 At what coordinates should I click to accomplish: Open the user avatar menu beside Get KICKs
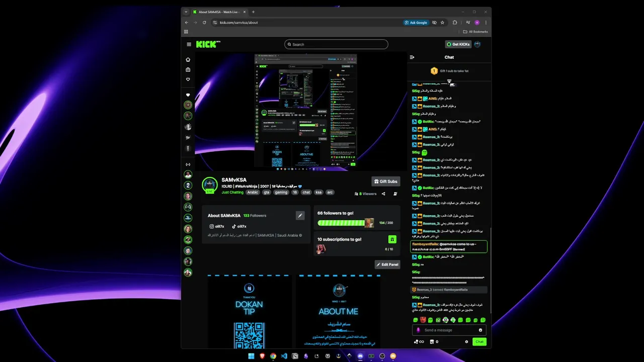(x=477, y=44)
